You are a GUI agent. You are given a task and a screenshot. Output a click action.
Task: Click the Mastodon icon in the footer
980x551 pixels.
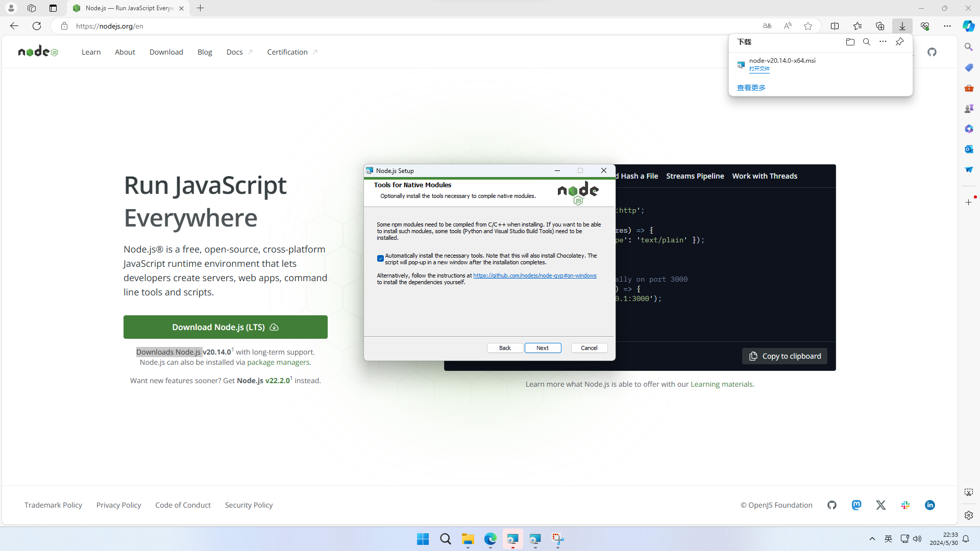click(856, 505)
